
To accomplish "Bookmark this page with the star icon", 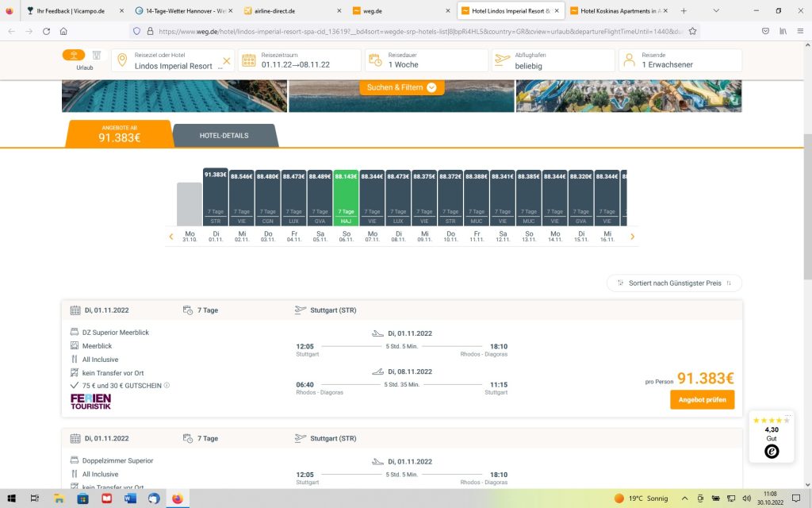I will coord(692,31).
